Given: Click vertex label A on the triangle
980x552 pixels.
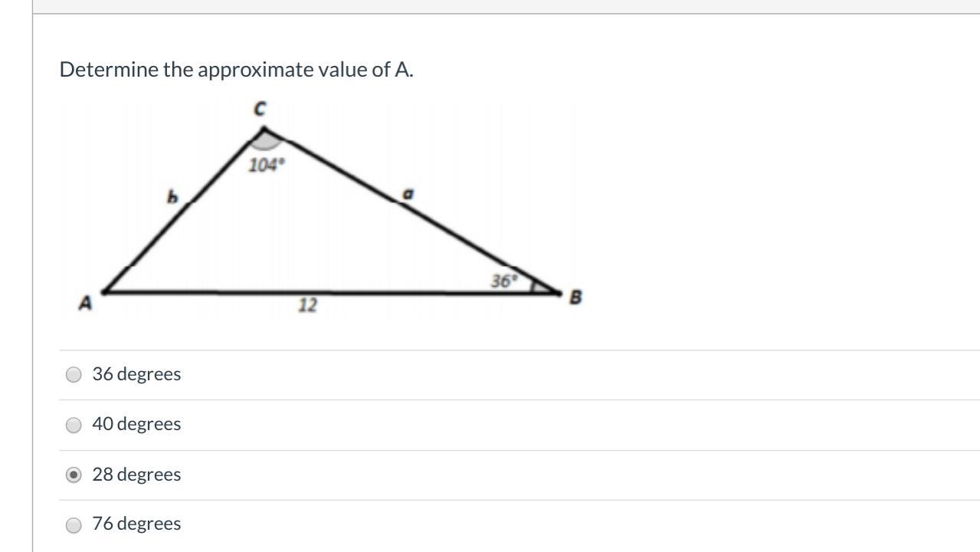Looking at the screenshot, I should [x=86, y=304].
